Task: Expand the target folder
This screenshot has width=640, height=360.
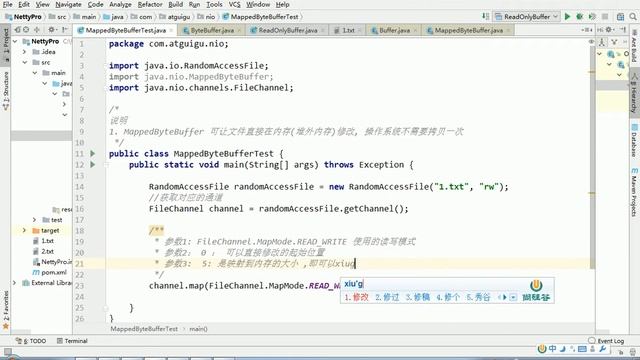Action: 24,230
